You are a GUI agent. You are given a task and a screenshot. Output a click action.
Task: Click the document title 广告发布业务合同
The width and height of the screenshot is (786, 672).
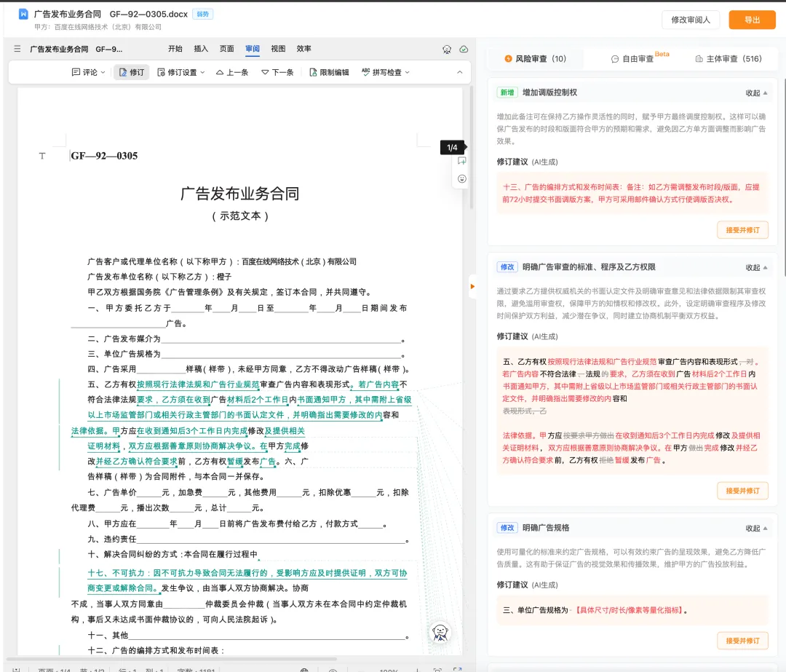239,194
